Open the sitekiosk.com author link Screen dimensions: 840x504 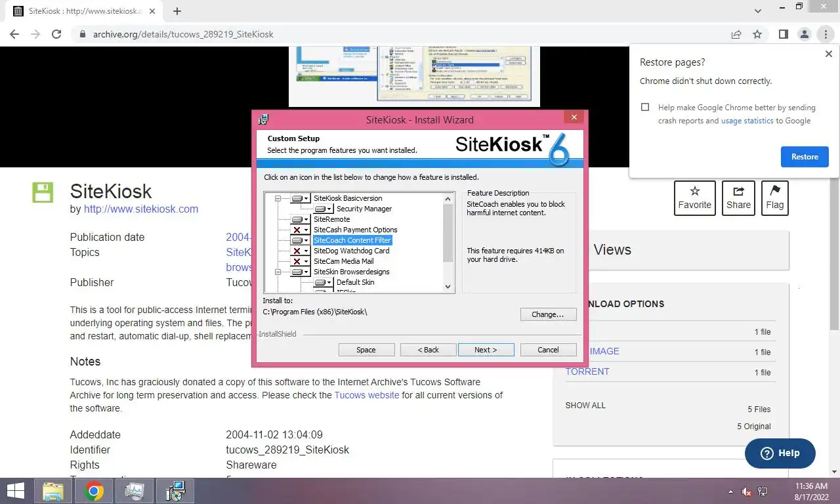tap(141, 209)
